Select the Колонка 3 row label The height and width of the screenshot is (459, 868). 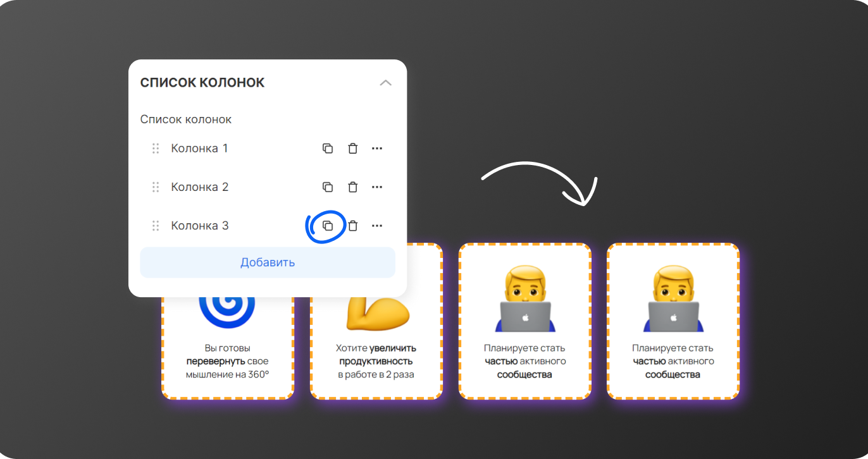(199, 226)
